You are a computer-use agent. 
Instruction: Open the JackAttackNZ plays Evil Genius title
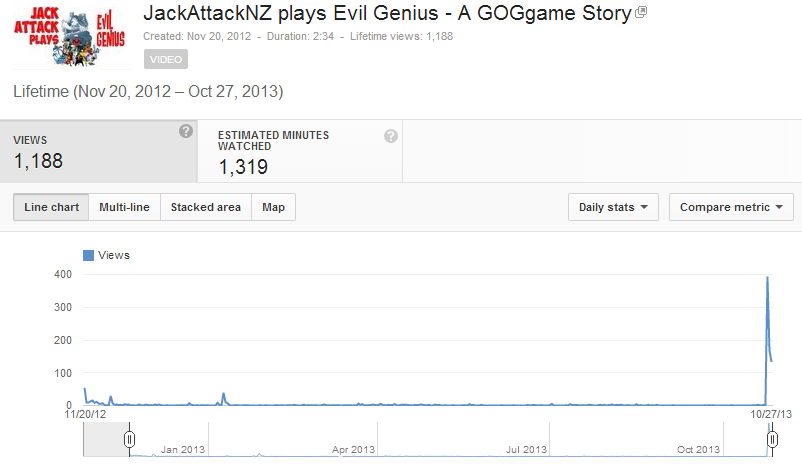click(x=387, y=13)
